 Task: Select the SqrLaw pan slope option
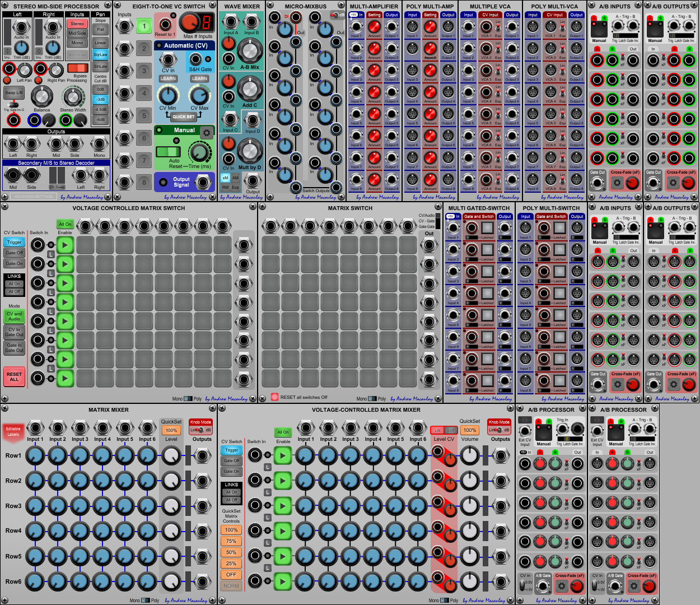point(100,54)
